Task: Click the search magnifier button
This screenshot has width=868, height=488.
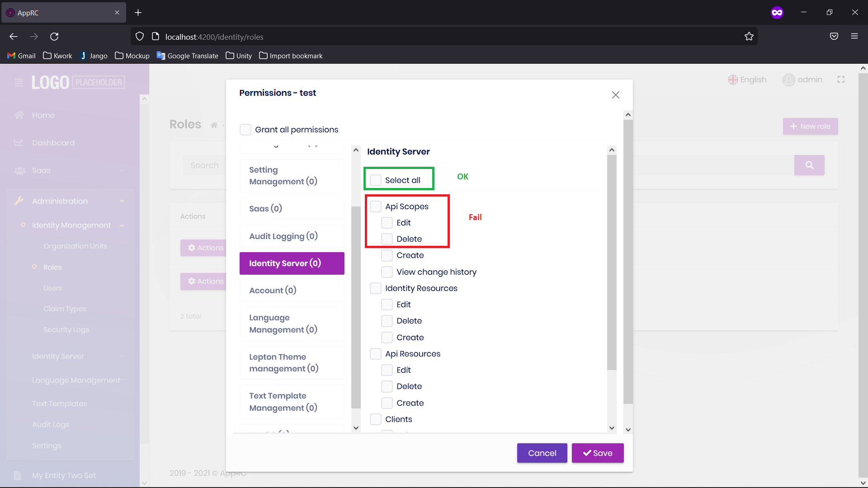Action: pos(809,165)
